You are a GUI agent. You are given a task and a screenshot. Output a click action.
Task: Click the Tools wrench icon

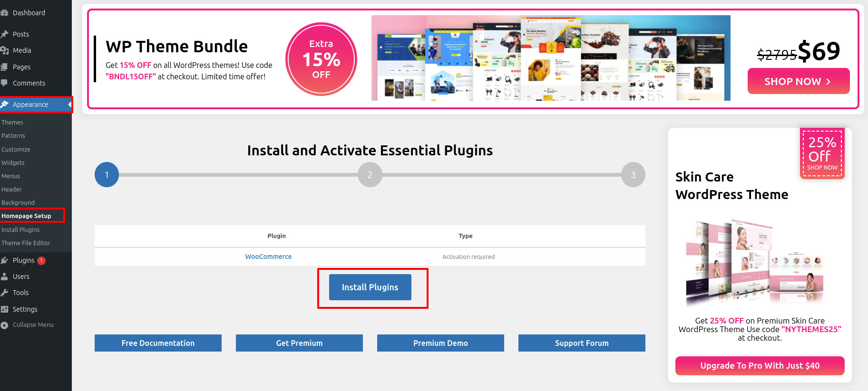point(4,293)
